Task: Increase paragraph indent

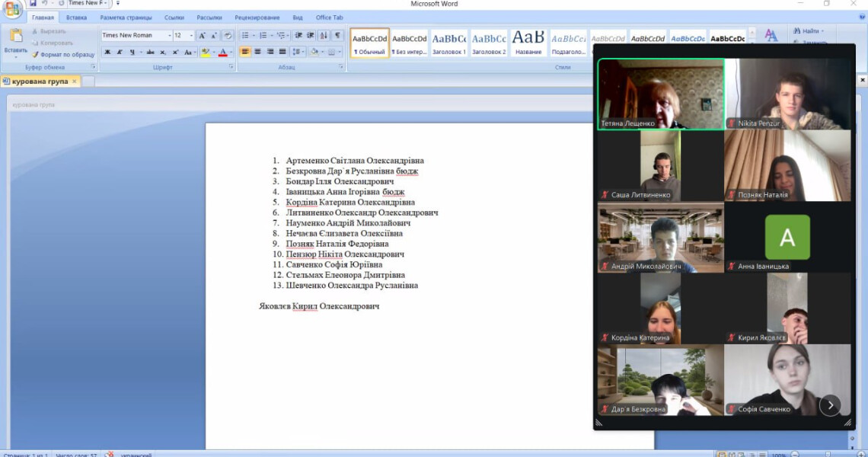Action: [311, 36]
